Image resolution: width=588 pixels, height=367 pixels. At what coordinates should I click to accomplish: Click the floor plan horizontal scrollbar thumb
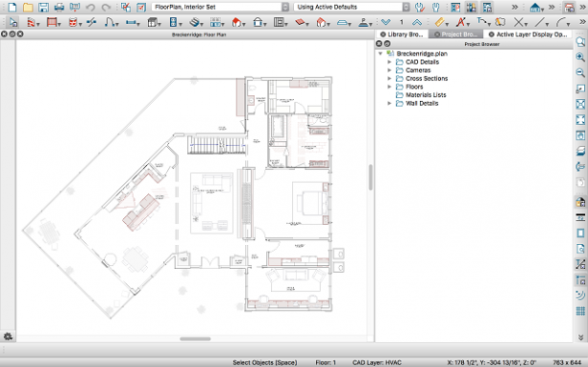[195, 339]
